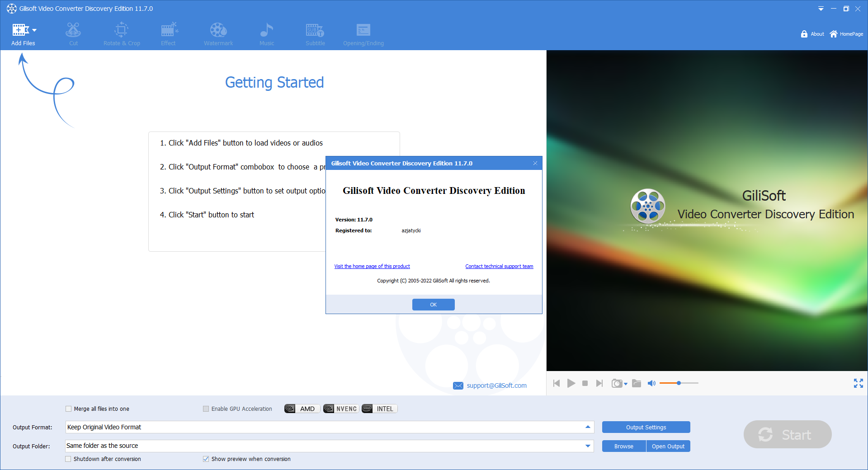The height and width of the screenshot is (470, 868).
Task: Click the Output Format combobox field
Action: pos(330,427)
